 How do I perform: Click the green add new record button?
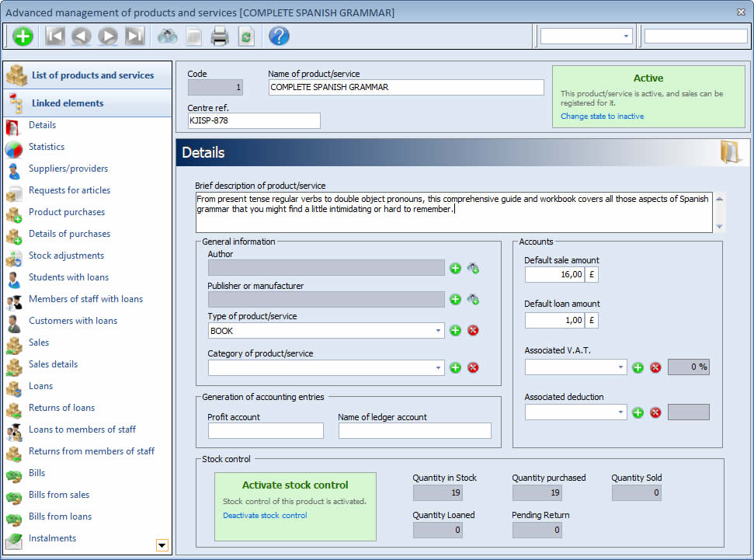23,36
